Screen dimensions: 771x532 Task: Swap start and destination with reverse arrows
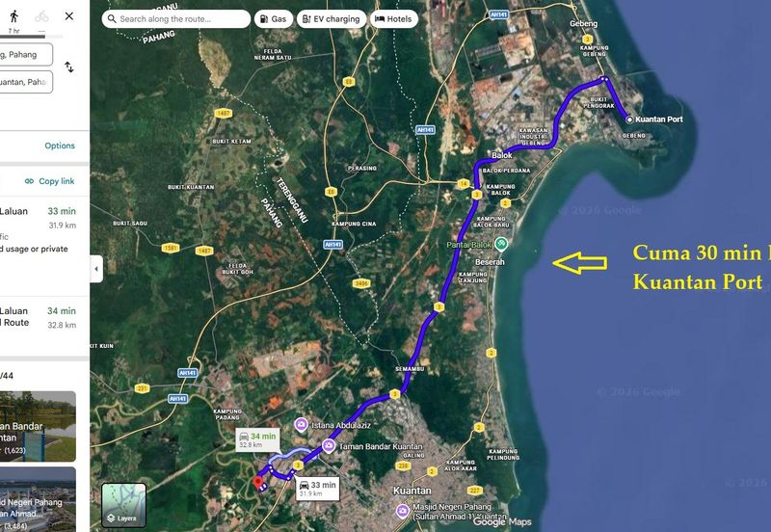pos(69,67)
